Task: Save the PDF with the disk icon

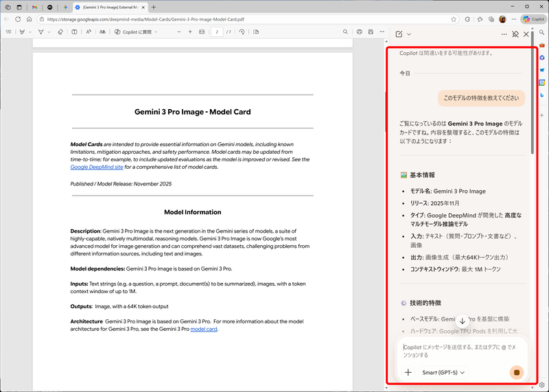Action: point(371,32)
